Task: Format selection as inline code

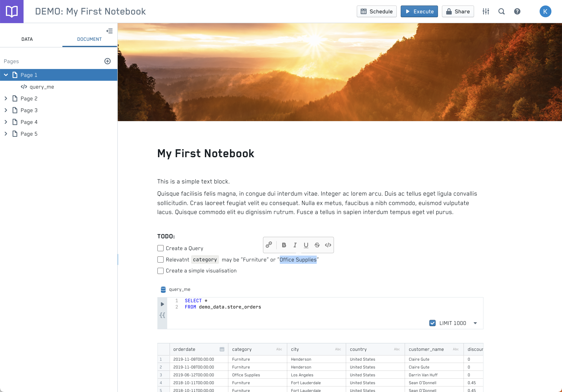Action: click(x=328, y=245)
